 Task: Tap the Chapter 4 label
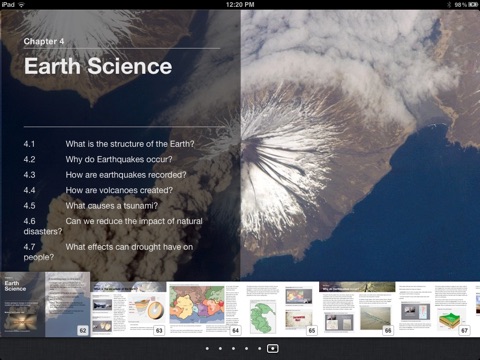[x=44, y=41]
